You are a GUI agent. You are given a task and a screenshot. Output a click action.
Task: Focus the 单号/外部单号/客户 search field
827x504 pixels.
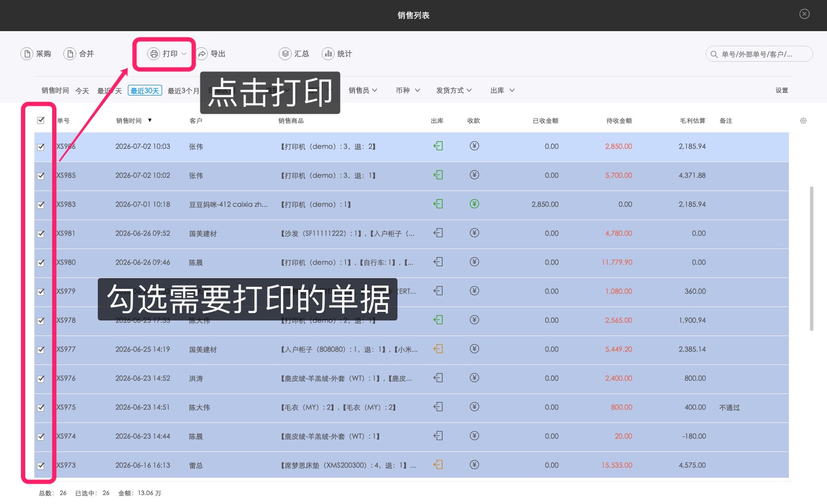(x=759, y=54)
